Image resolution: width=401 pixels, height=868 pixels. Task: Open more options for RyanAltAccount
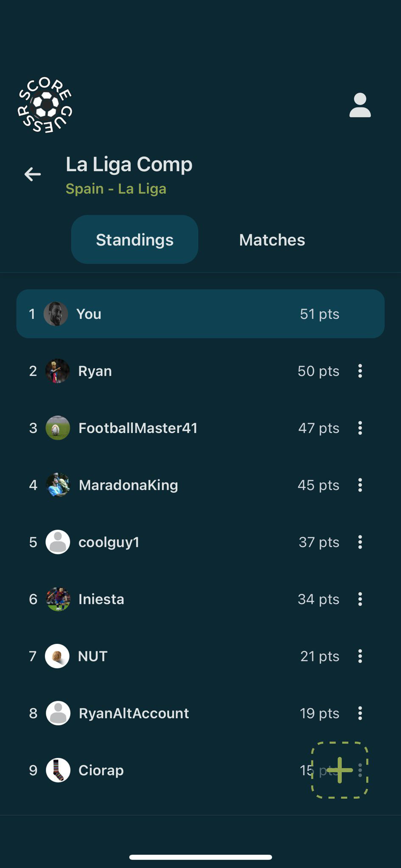(x=360, y=713)
